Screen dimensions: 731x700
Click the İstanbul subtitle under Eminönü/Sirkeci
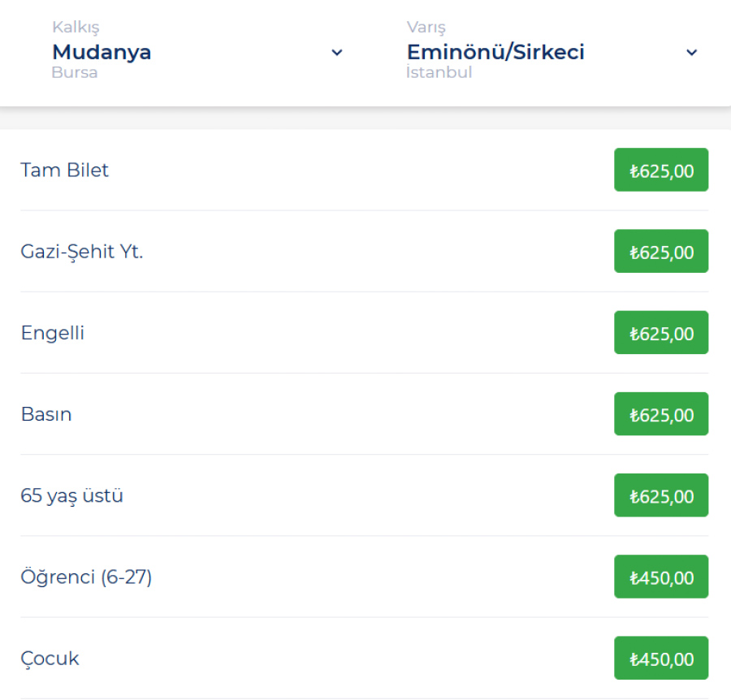click(439, 72)
